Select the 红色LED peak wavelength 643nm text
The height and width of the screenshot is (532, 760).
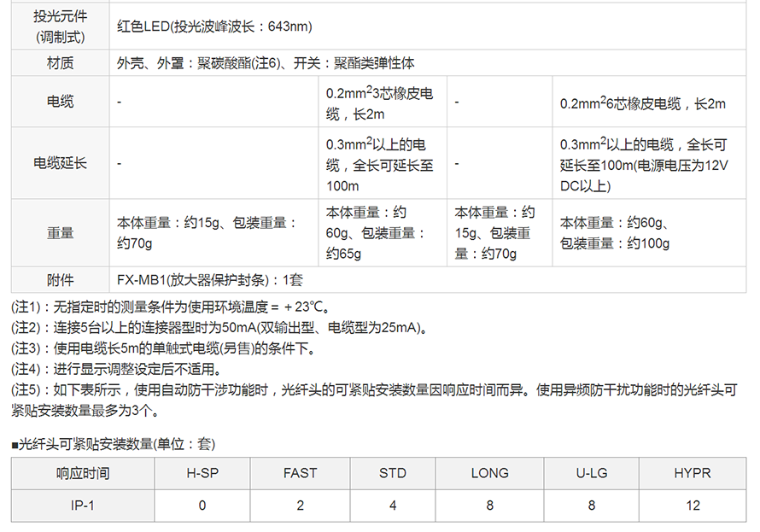(x=214, y=26)
